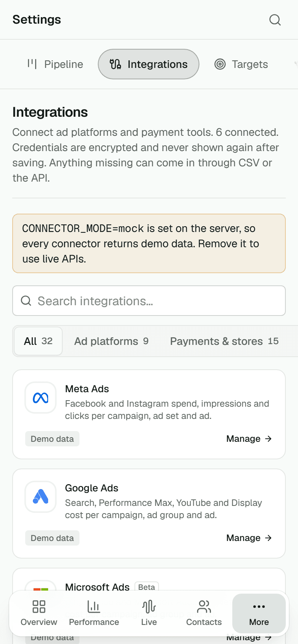Click the magnifier inside Search integrations box

pos(26,301)
